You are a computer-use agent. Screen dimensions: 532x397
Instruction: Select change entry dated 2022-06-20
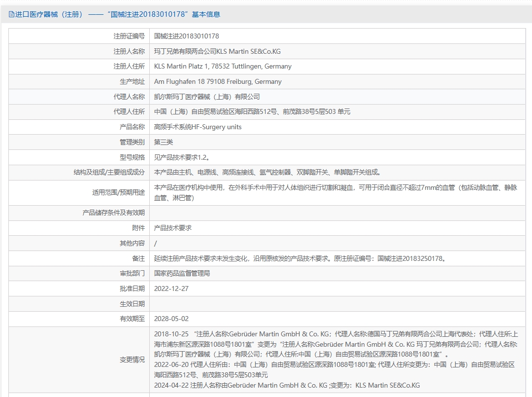pyautogui.click(x=334, y=370)
